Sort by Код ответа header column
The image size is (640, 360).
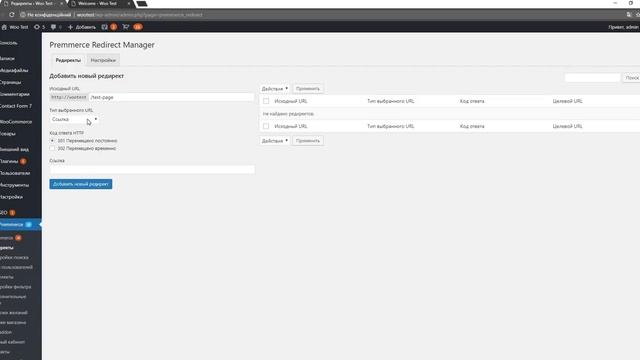pyautogui.click(x=472, y=101)
